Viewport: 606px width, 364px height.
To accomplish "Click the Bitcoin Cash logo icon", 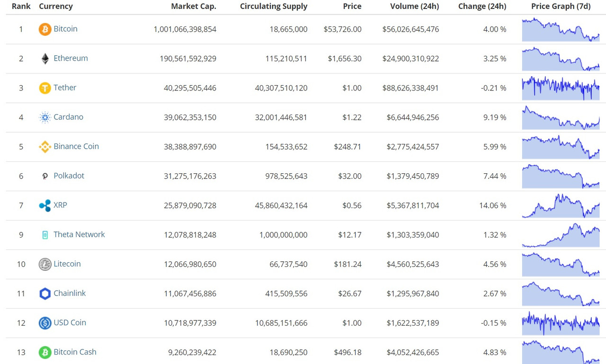I will pos(45,352).
